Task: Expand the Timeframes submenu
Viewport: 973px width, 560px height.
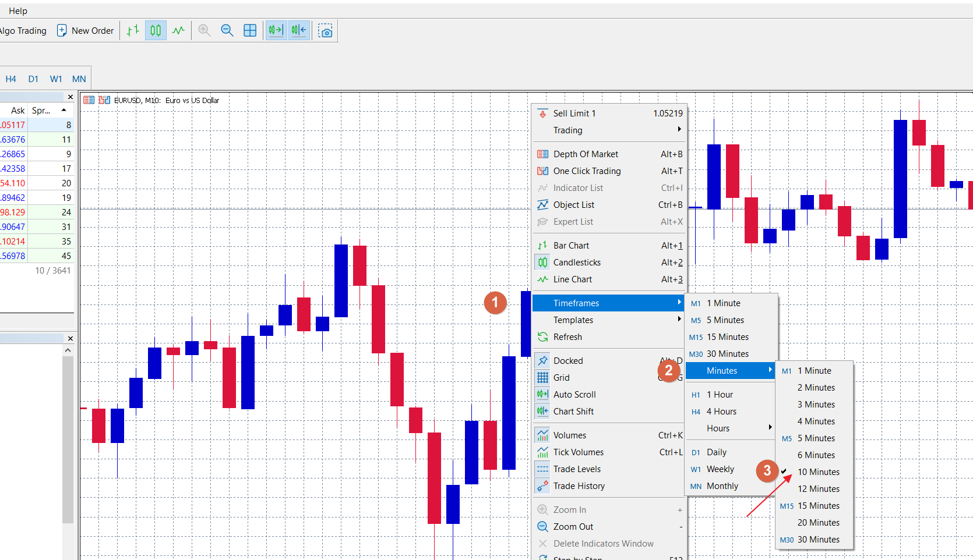Action: pos(609,303)
